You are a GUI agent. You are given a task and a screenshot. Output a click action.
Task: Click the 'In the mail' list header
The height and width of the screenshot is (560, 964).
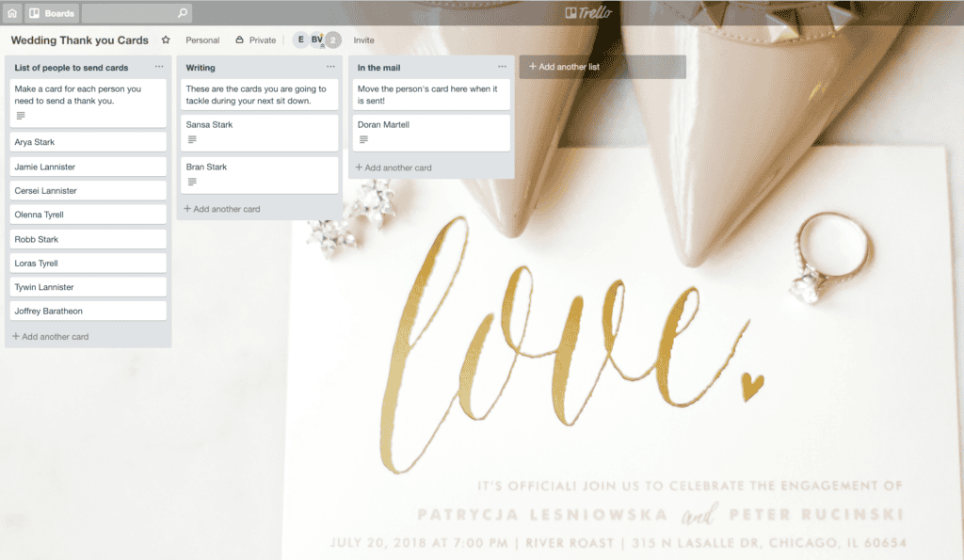point(378,68)
